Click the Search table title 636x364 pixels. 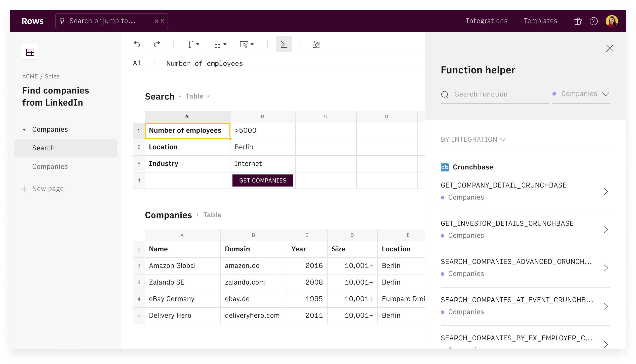pos(160,97)
